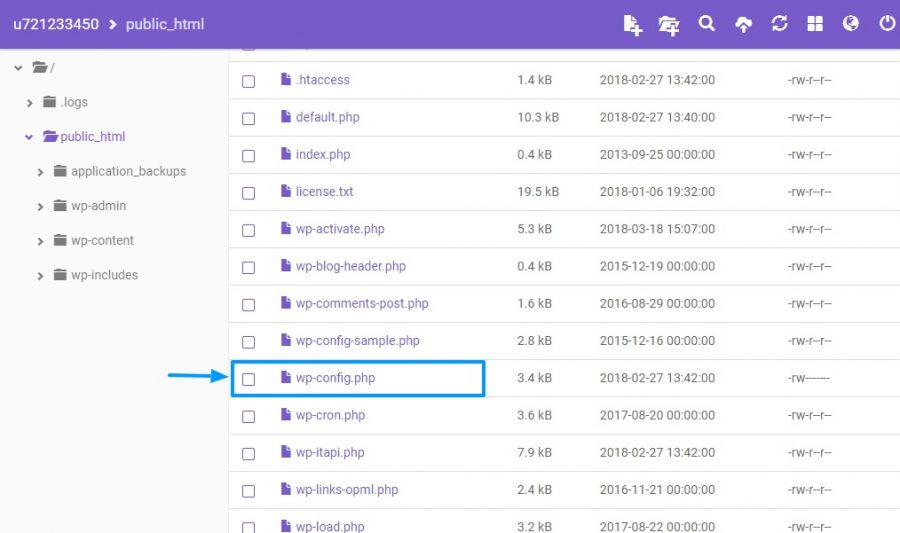Select wp-admin in the folder tree
This screenshot has width=900, height=533.
pyautogui.click(x=98, y=206)
